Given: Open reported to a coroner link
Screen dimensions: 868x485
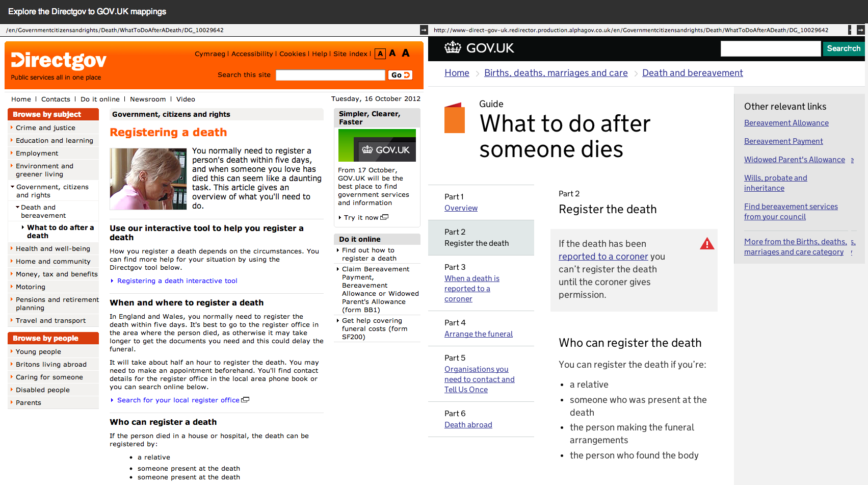Looking at the screenshot, I should click(603, 257).
